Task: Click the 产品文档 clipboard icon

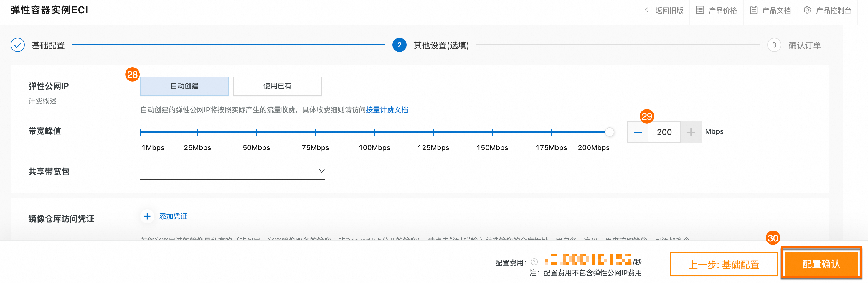Action: (x=753, y=10)
